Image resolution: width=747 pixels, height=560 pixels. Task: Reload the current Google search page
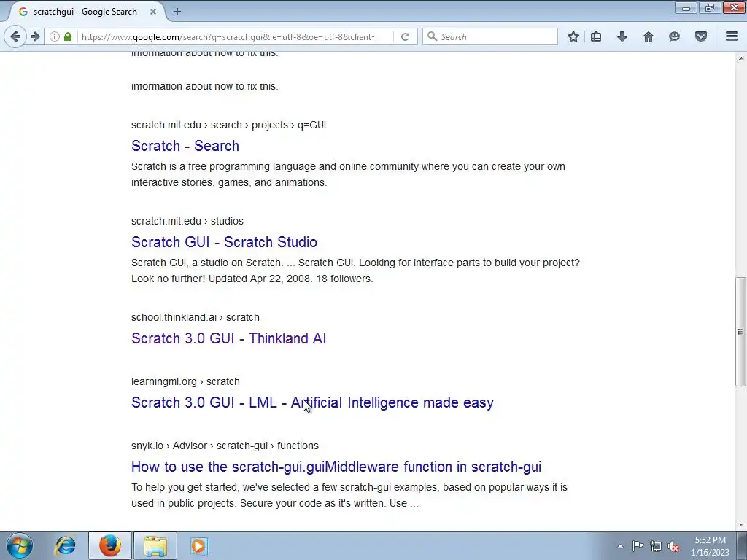405,36
